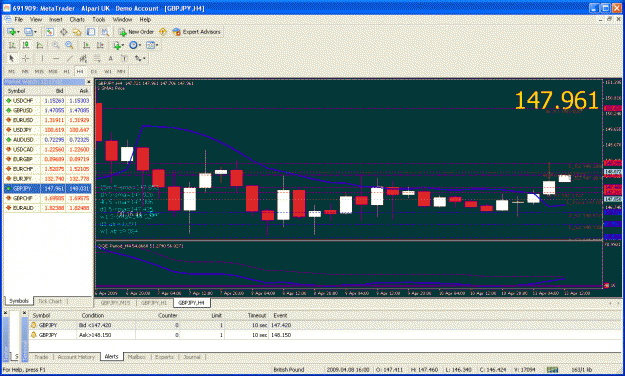Draw a Vertical Line tool
The height and width of the screenshot is (376, 625).
(x=42, y=59)
